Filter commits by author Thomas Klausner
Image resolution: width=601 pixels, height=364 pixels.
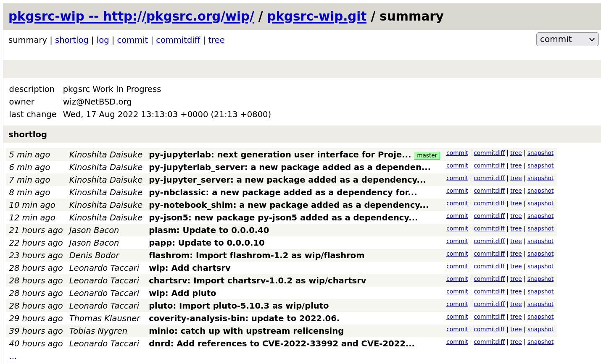pos(104,318)
